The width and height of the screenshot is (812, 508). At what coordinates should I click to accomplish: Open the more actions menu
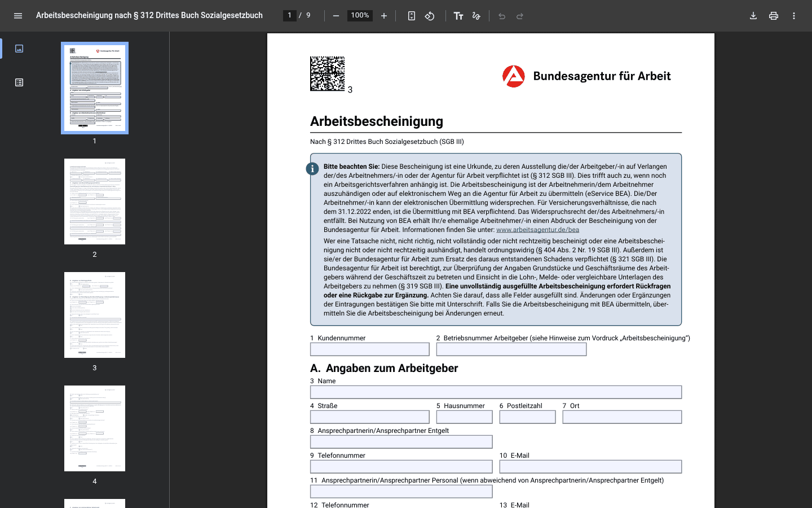point(794,16)
